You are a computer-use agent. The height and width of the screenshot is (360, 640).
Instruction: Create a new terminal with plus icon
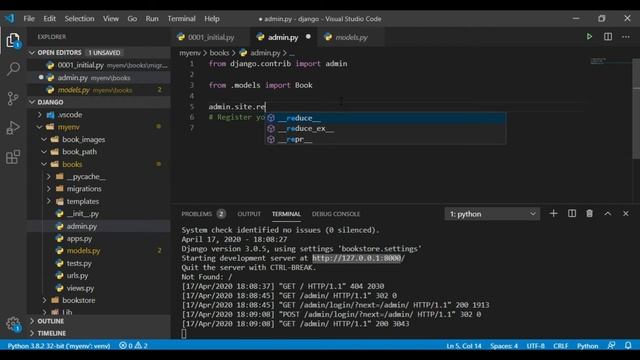(x=553, y=213)
